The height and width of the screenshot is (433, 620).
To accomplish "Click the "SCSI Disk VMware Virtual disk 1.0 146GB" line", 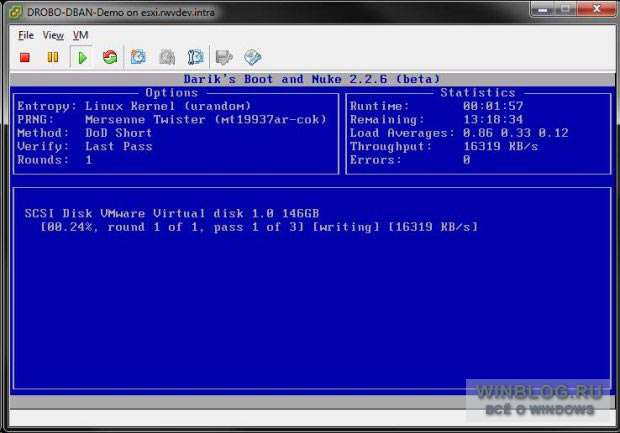I will tap(172, 214).
